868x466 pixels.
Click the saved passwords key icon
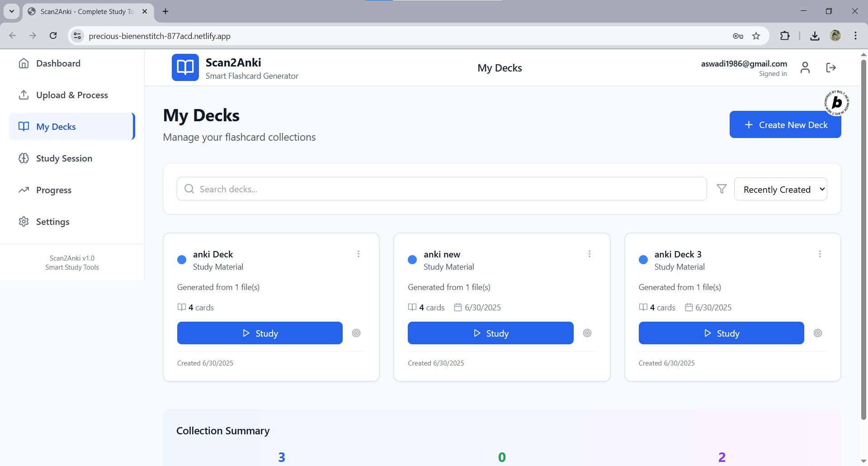(x=738, y=36)
